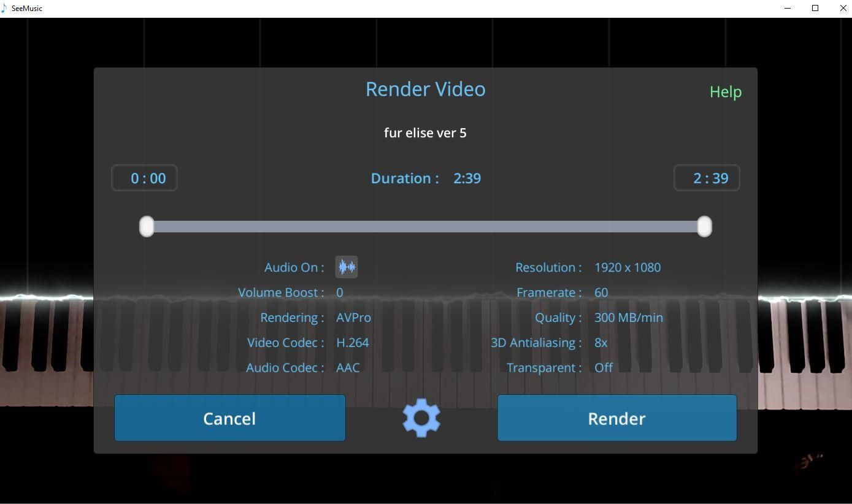Image resolution: width=852 pixels, height=504 pixels.
Task: Click the middle of the range slider track
Action: [425, 226]
